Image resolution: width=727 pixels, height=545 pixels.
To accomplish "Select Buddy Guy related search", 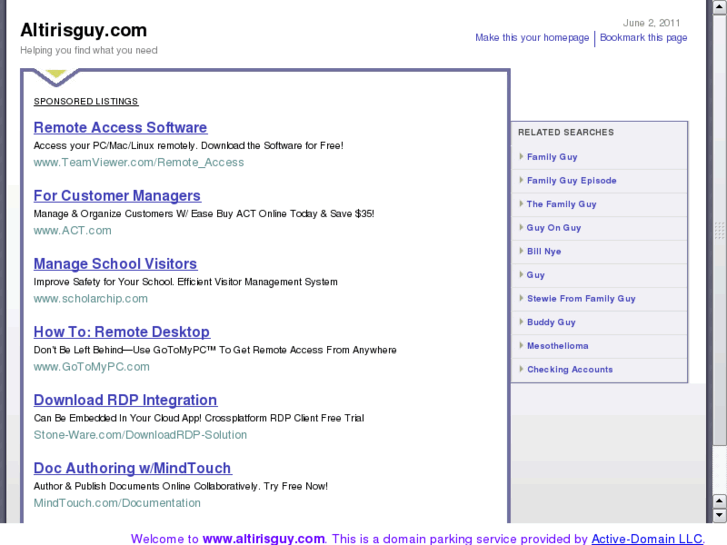I will point(551,322).
